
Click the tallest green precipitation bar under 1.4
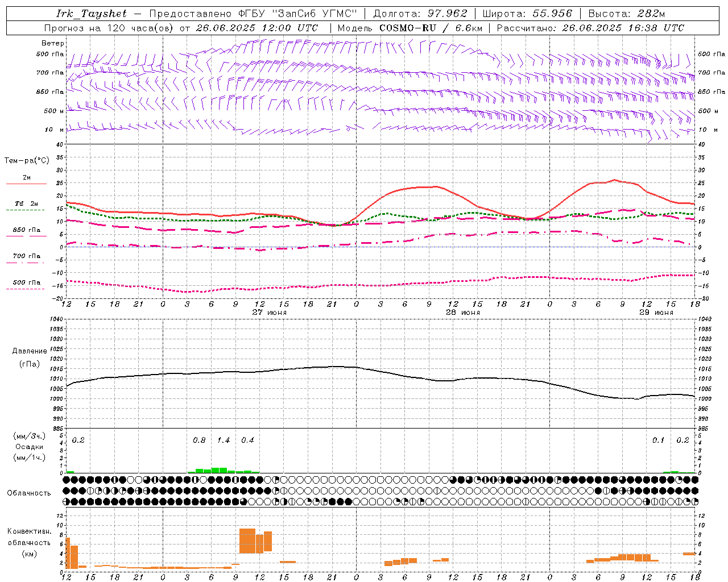tap(220, 470)
